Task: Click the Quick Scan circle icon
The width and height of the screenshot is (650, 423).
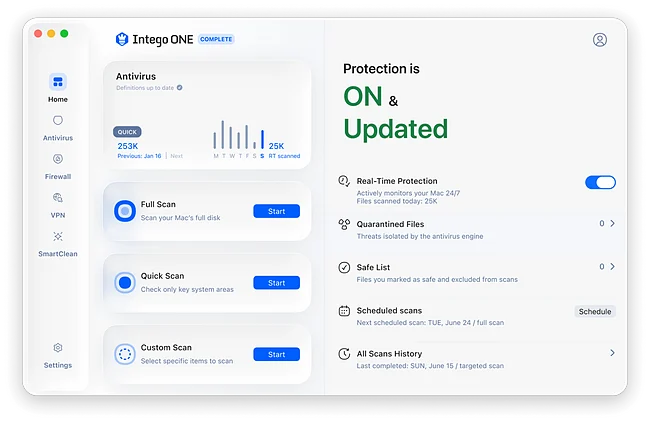Action: [x=125, y=282]
